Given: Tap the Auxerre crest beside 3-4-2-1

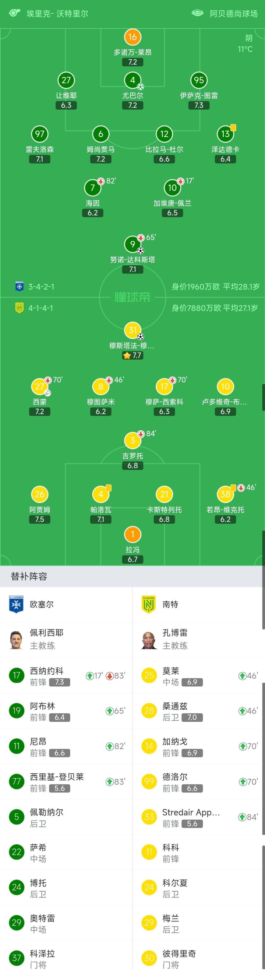Looking at the screenshot, I should point(19,287).
